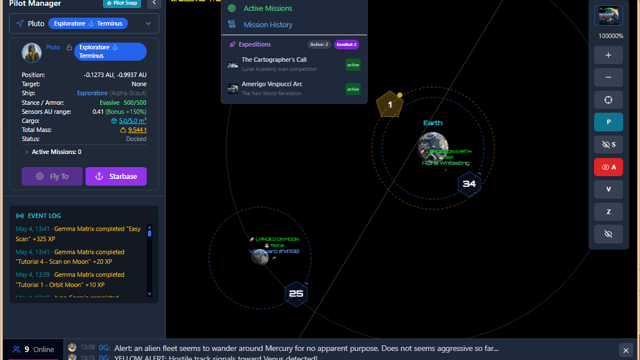Click active badge for The Cartographer's Call
The height and width of the screenshot is (360, 640).
(353, 65)
